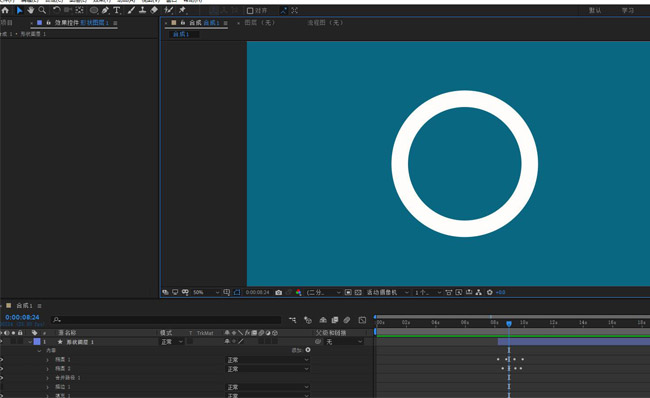
Task: Open the composition mini-flowchart icon
Action: click(293, 320)
